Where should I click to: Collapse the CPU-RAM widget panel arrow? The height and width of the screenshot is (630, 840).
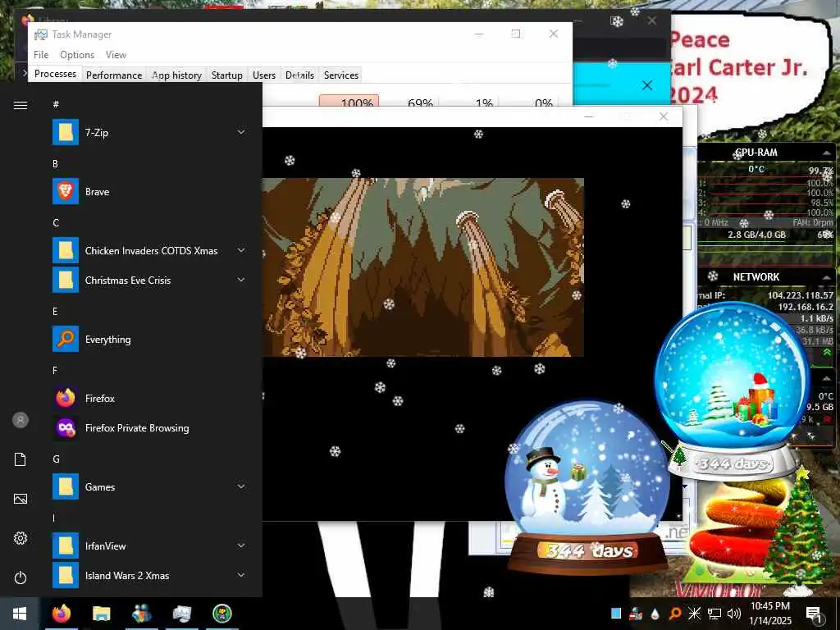pyautogui.click(x=827, y=153)
